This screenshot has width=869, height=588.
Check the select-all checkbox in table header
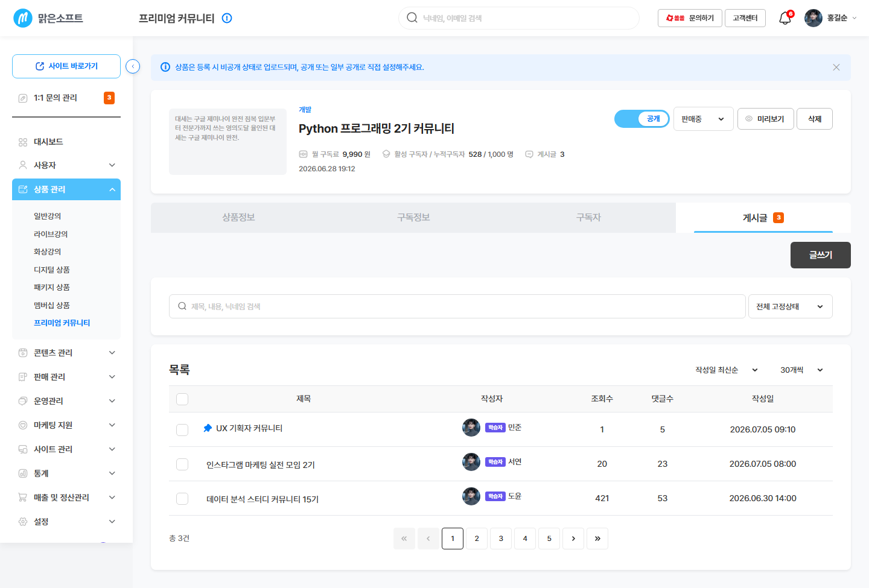click(x=182, y=399)
